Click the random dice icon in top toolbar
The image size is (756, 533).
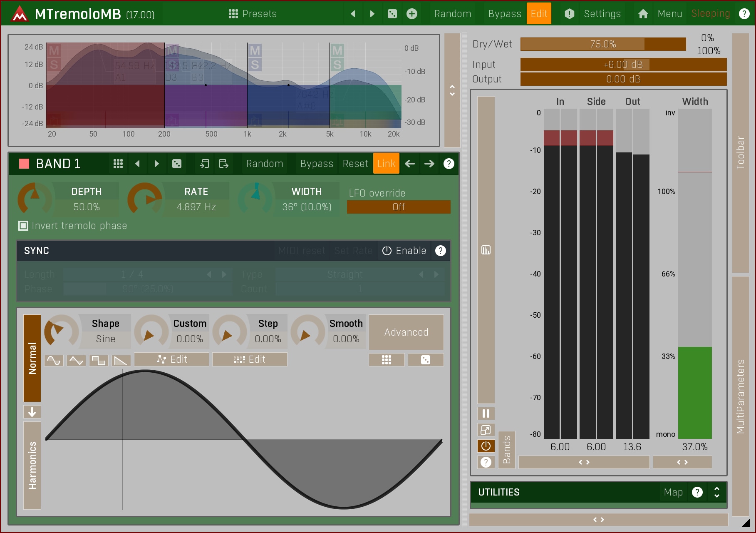click(x=392, y=14)
